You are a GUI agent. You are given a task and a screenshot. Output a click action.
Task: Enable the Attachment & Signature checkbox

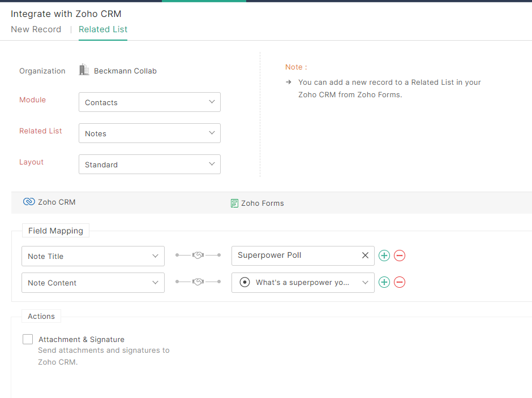pos(28,339)
